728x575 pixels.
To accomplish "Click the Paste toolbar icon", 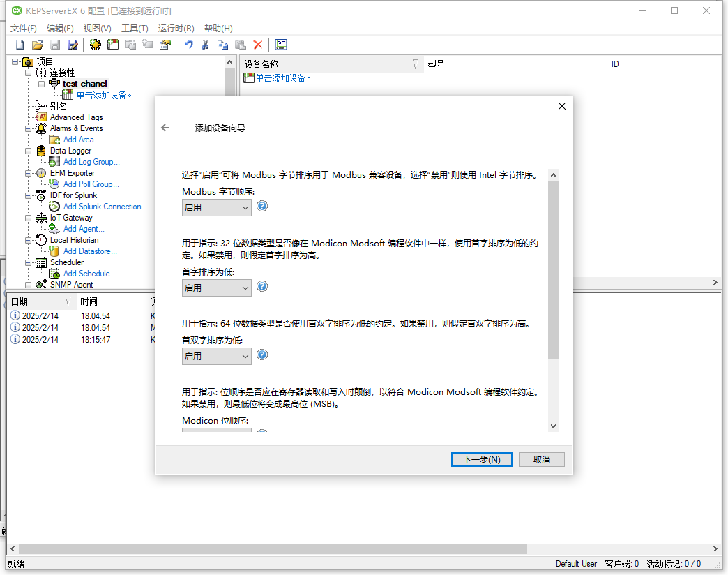I will click(241, 45).
